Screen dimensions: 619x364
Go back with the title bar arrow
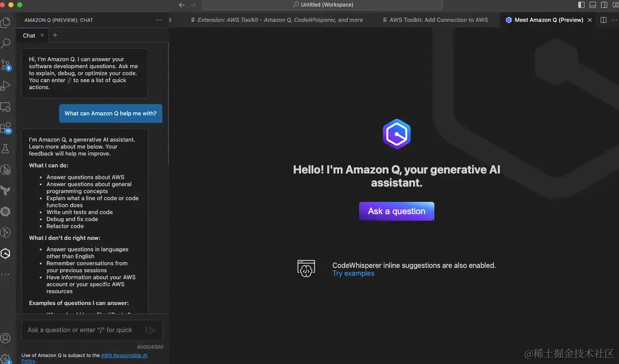point(182,5)
